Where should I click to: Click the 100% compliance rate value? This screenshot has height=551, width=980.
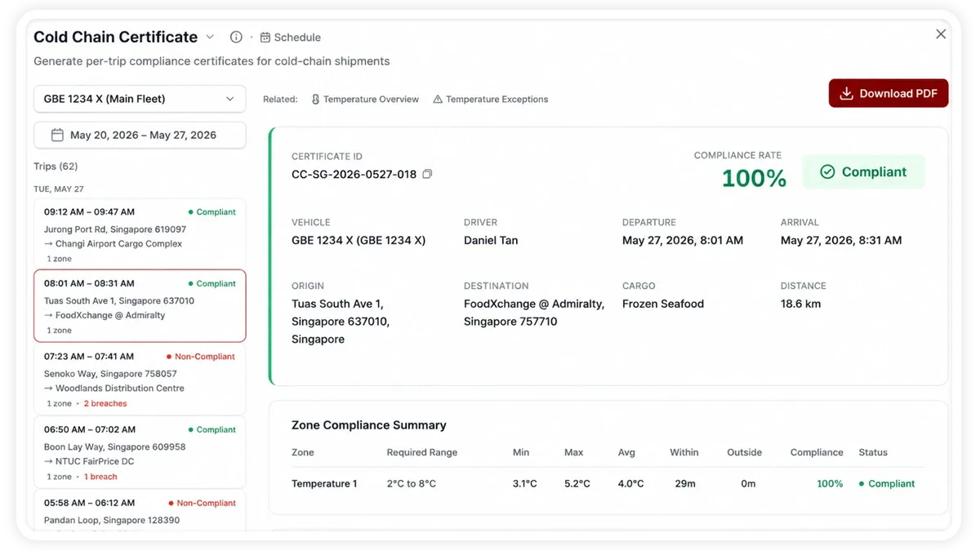(x=754, y=179)
